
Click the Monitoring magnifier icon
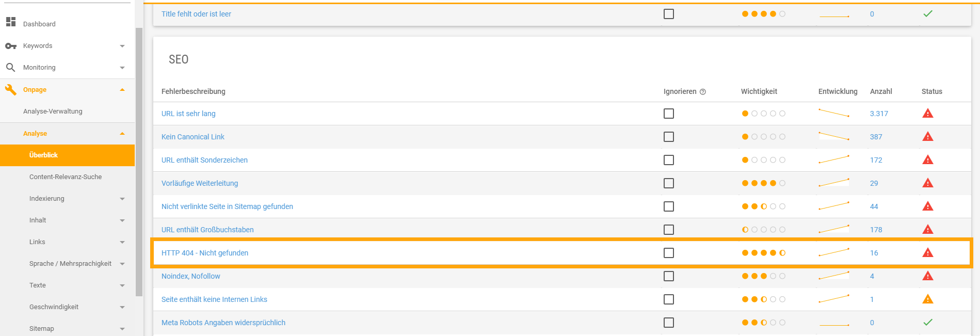10,67
